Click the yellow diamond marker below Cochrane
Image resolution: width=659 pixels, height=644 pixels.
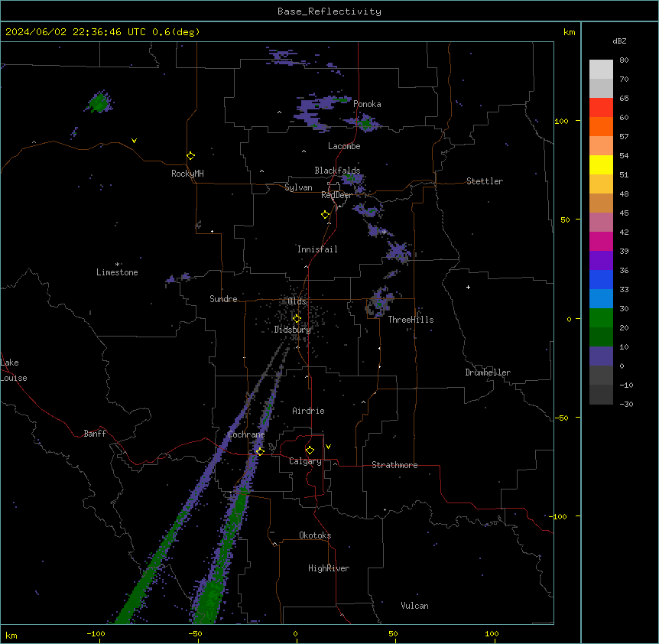pyautogui.click(x=260, y=451)
